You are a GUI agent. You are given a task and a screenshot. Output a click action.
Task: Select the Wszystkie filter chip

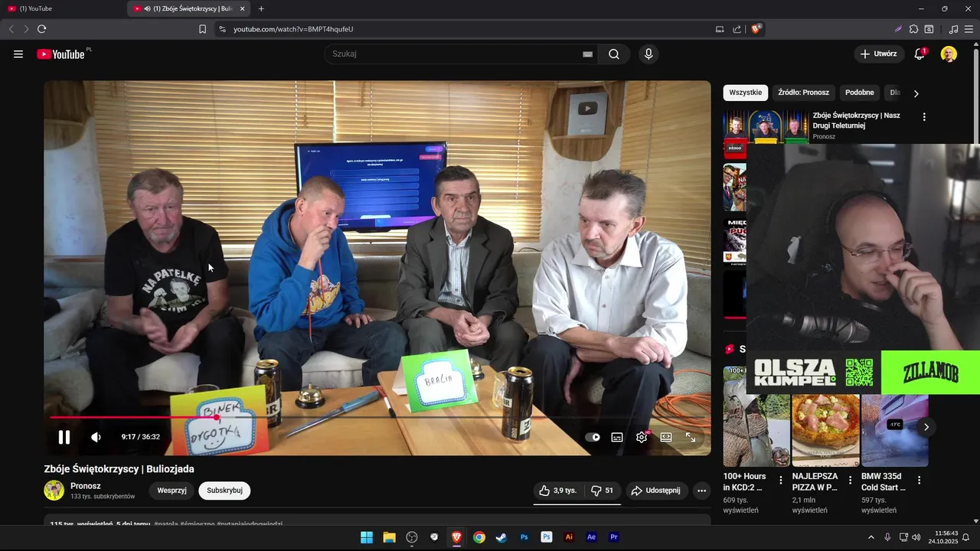point(746,93)
